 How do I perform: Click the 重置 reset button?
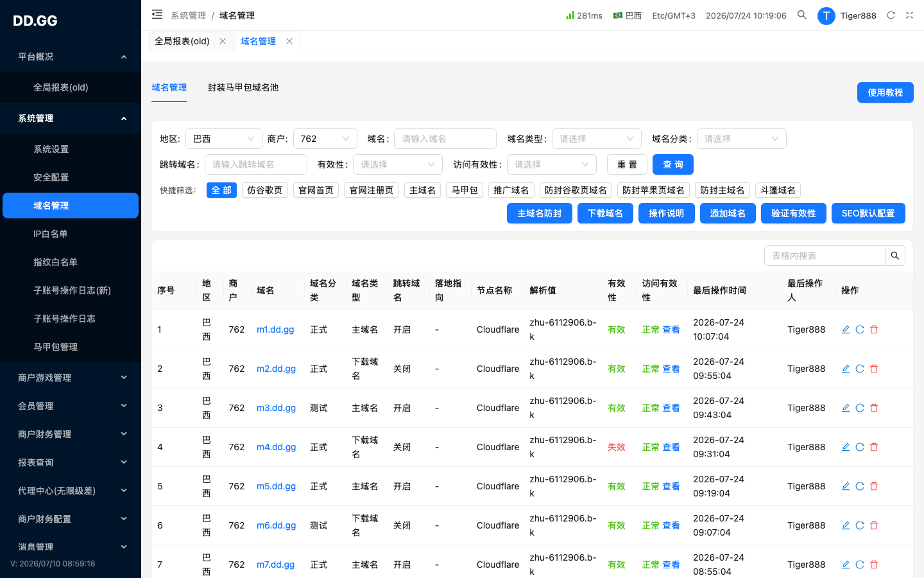pos(627,164)
